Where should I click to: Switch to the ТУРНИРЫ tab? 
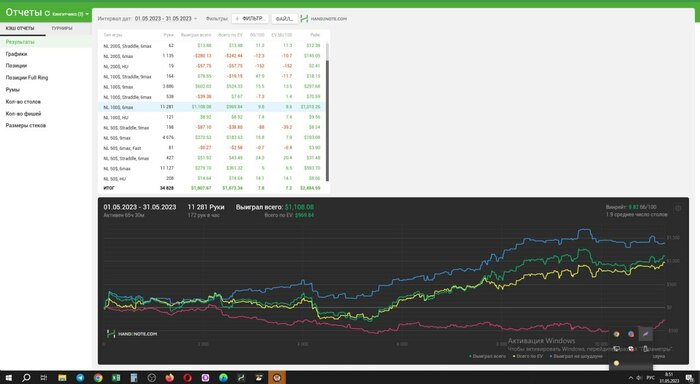pyautogui.click(x=62, y=28)
